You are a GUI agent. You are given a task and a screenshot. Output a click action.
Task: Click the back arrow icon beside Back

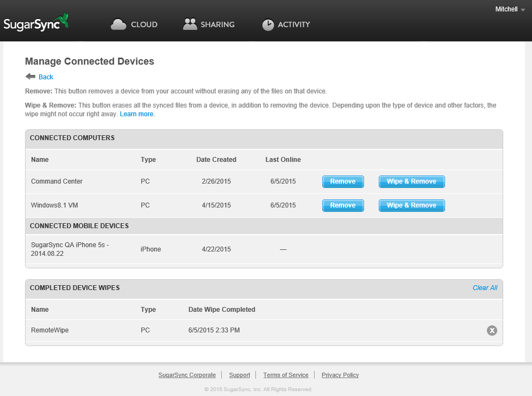(x=30, y=76)
